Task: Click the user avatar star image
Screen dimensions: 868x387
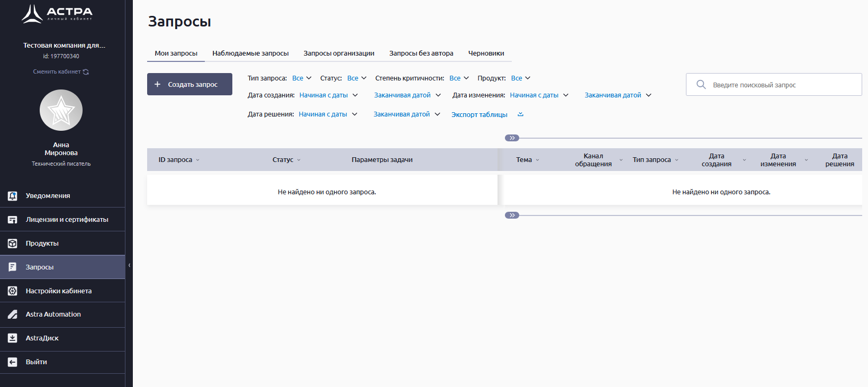Action: [61, 110]
